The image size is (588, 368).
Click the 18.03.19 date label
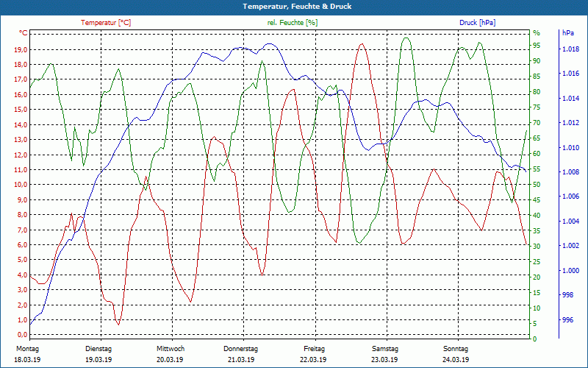[x=27, y=360]
